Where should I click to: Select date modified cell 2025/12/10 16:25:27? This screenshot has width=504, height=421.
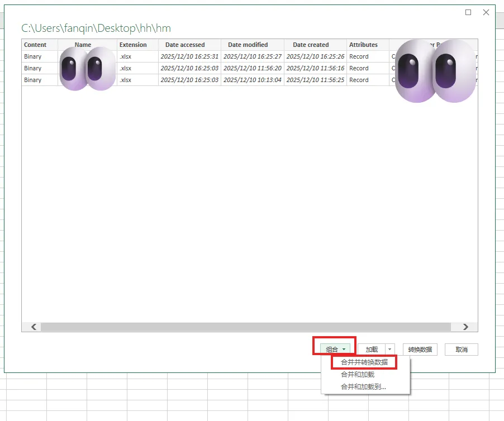[x=253, y=56]
